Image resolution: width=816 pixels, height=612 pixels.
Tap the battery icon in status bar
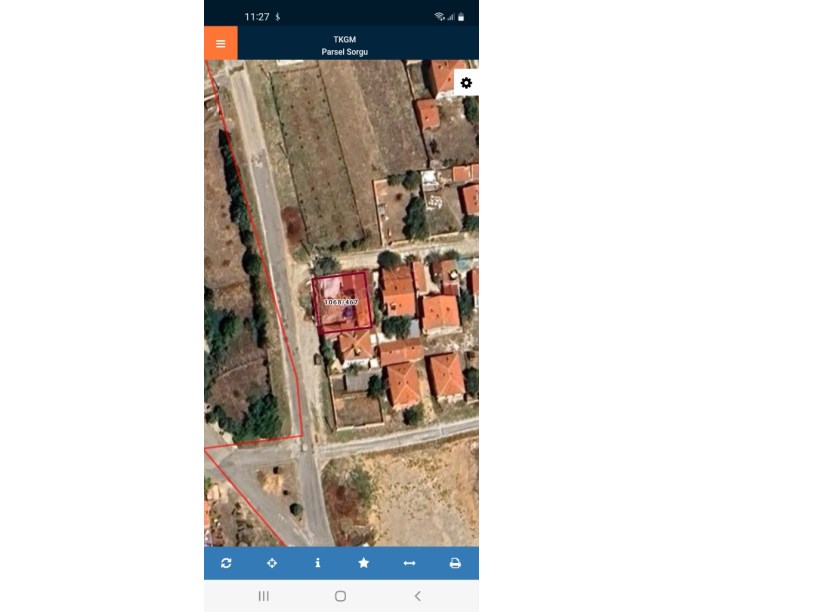click(461, 17)
